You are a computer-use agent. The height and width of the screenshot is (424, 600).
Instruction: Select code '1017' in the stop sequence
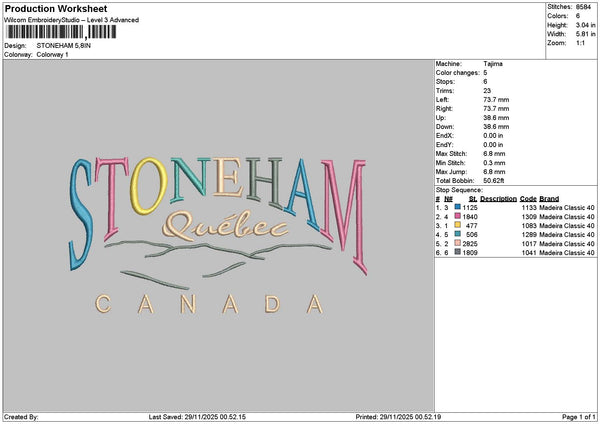(x=529, y=244)
